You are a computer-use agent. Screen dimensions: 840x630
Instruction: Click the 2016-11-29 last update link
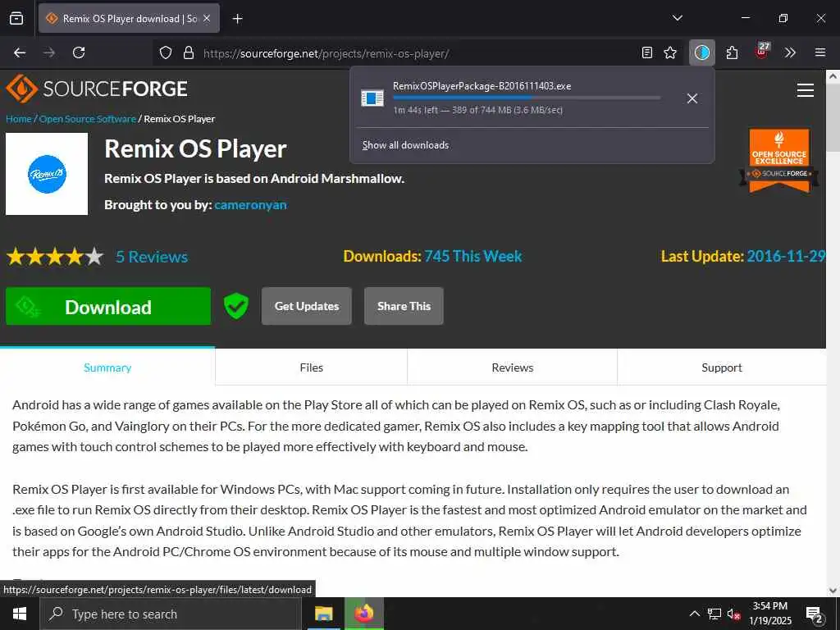pos(786,256)
